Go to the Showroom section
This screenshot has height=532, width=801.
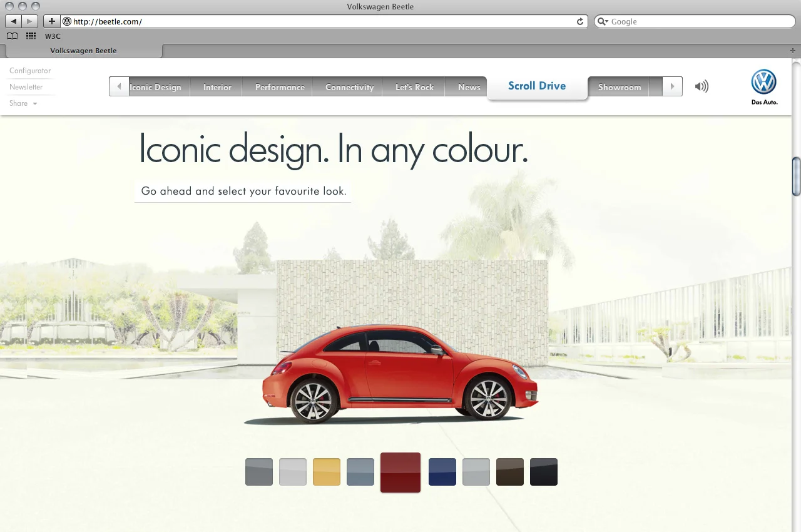(x=620, y=87)
